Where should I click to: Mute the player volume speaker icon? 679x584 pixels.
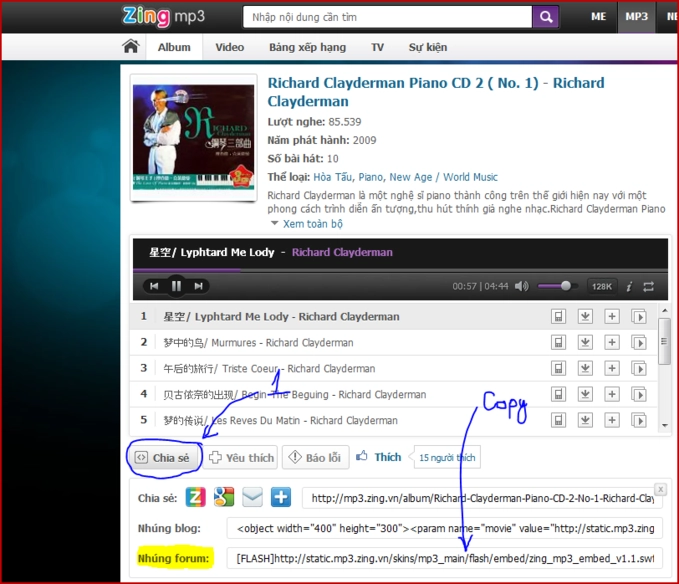pyautogui.click(x=522, y=286)
